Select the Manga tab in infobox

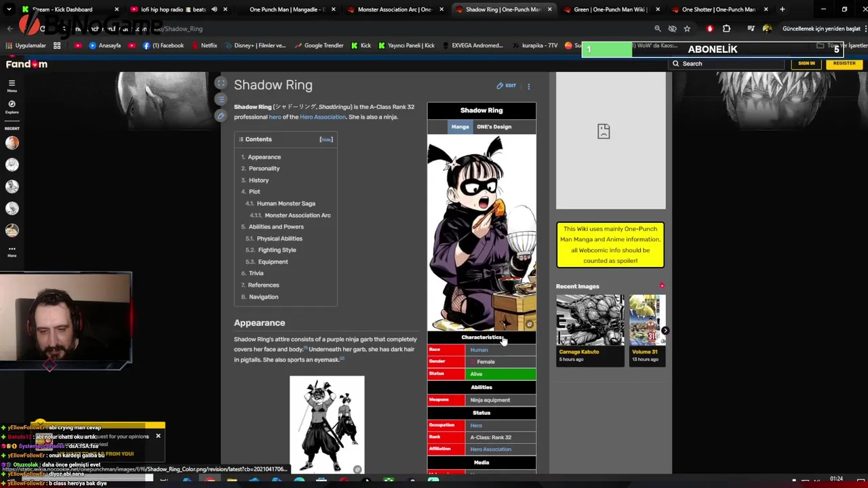460,127
